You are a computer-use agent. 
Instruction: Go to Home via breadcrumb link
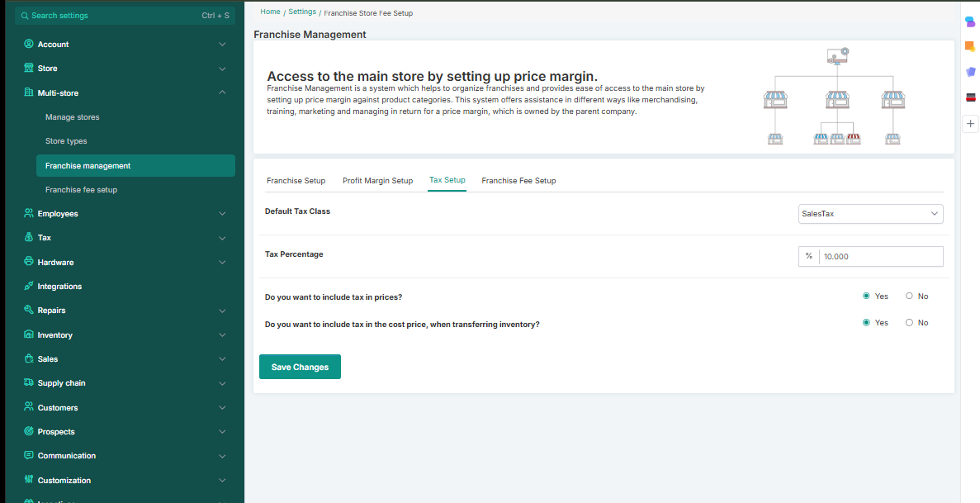(x=269, y=12)
